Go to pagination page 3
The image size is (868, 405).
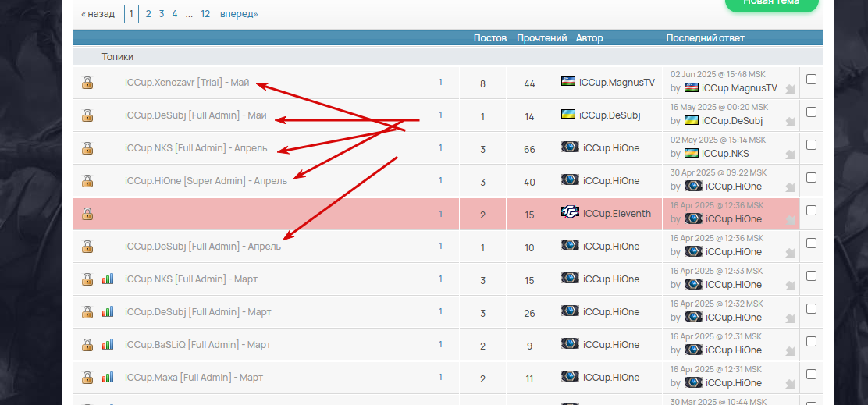(162, 14)
